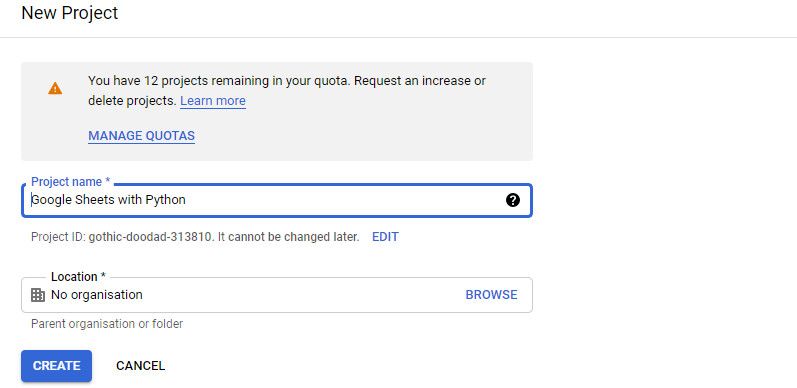Click the organisation building icon
Screen dimensions: 797x388
click(x=38, y=295)
